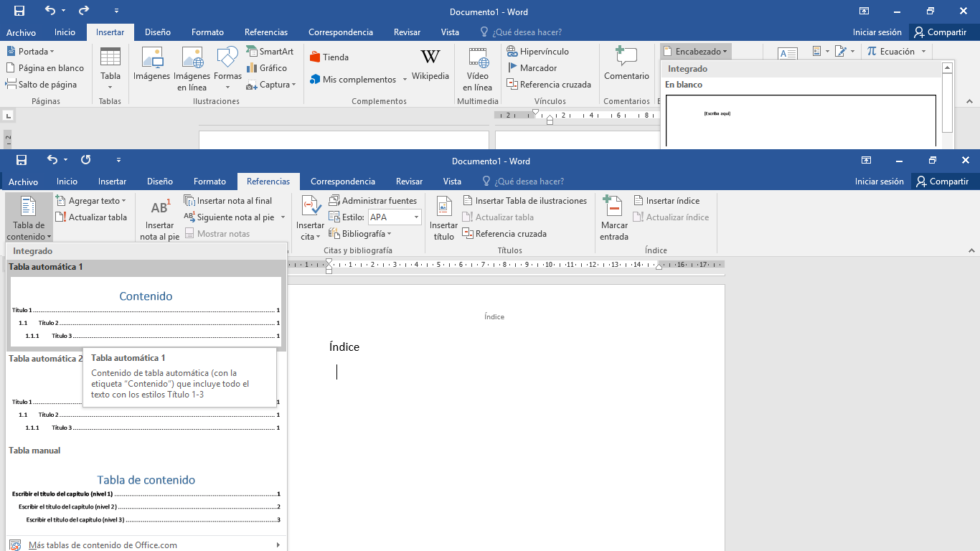The image size is (980, 551).
Task: Open Administrar fuentes in the lower window
Action: tap(373, 201)
